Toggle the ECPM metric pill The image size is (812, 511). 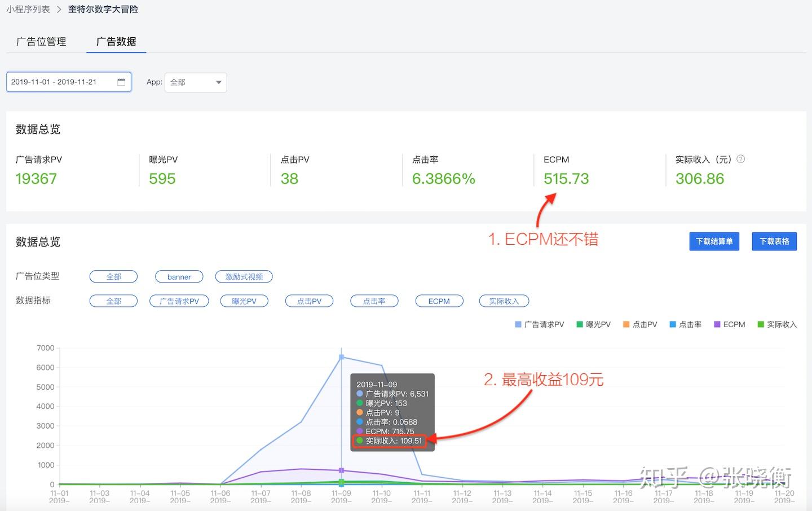click(439, 301)
